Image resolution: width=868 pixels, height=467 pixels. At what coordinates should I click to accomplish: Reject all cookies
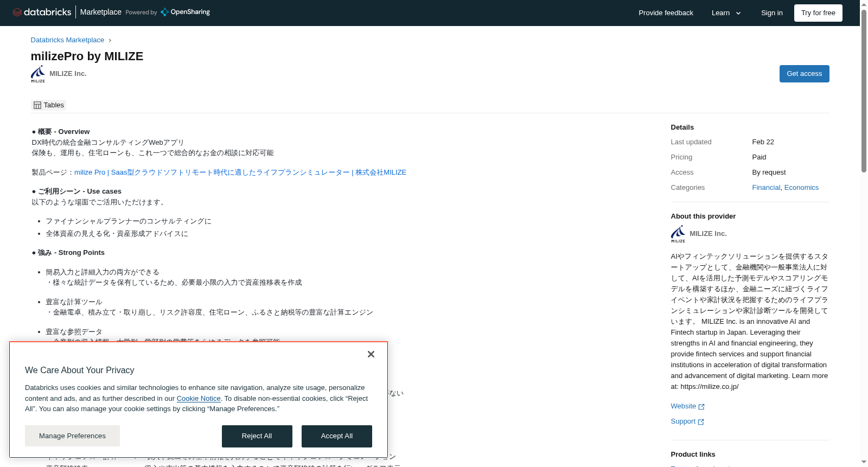257,436
